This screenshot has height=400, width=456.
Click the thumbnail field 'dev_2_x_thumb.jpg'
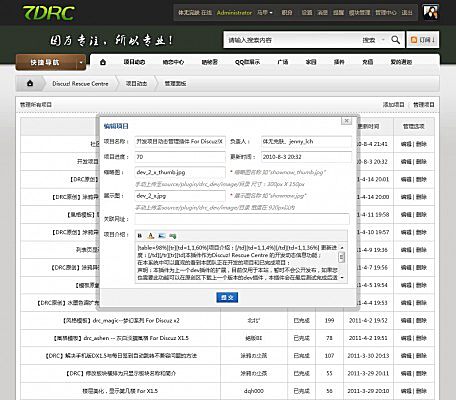click(x=180, y=172)
